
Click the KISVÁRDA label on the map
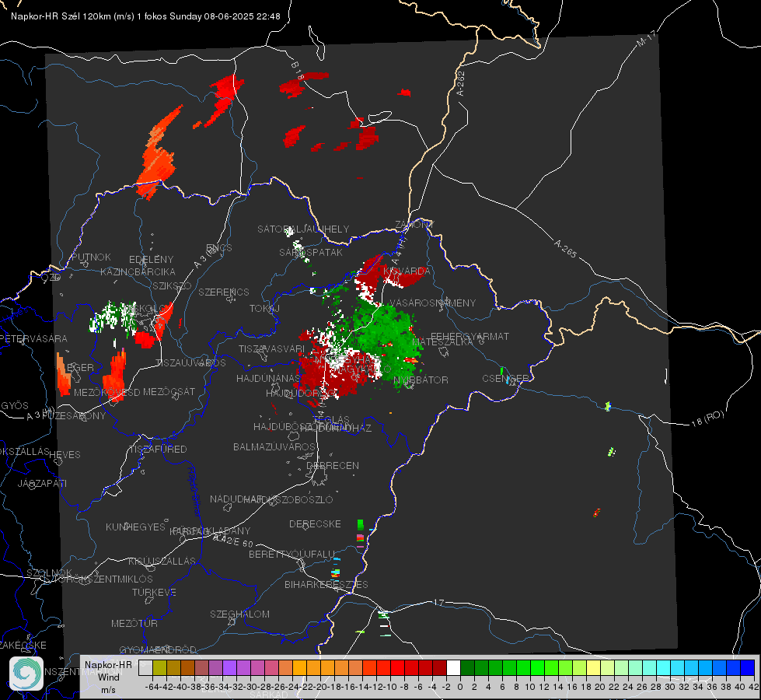407,271
